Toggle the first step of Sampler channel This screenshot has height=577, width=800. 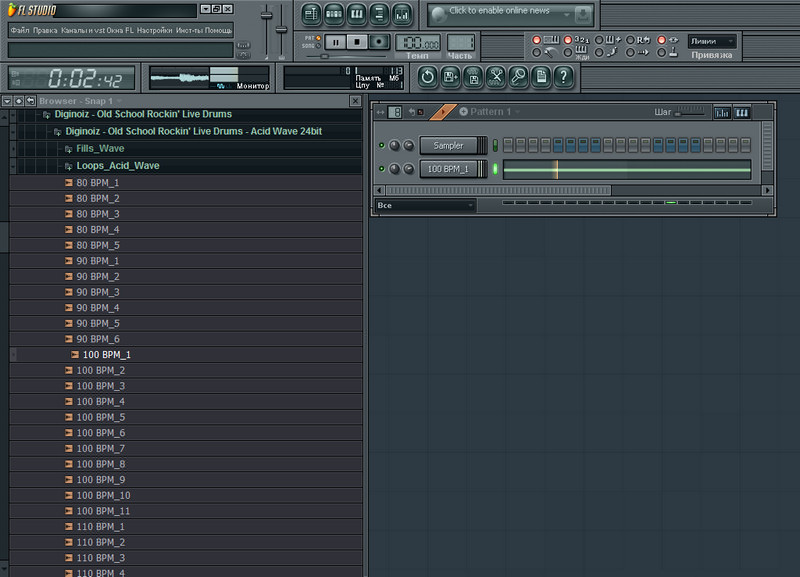pos(509,146)
